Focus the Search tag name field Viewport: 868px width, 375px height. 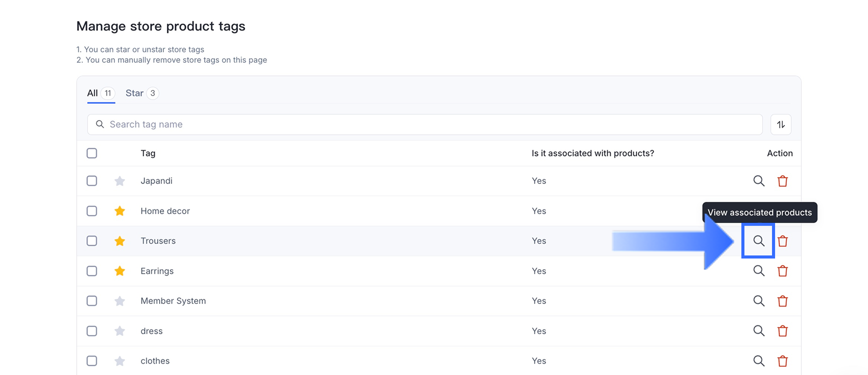coord(424,125)
